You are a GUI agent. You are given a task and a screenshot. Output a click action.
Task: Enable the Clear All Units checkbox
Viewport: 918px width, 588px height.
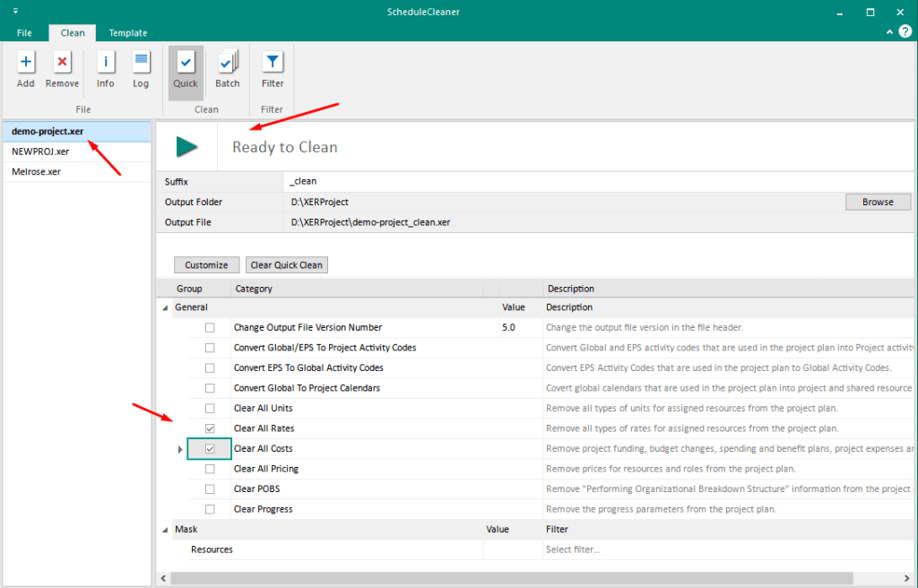click(x=210, y=408)
